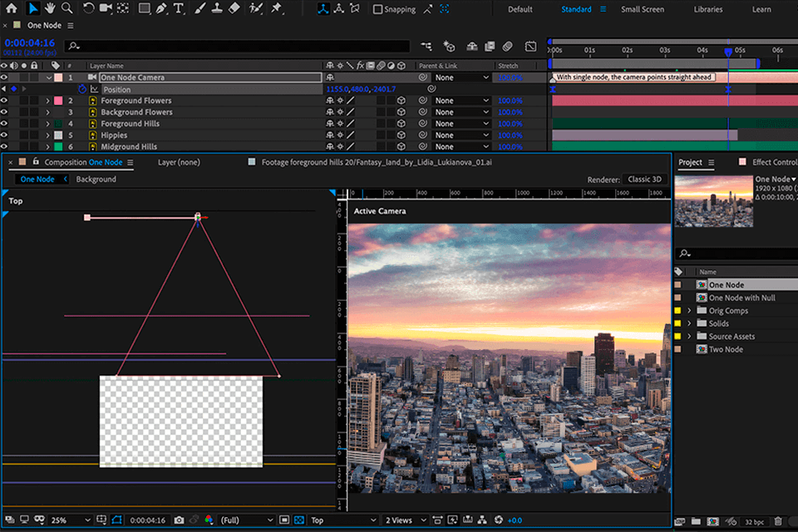Hide the Midground Hills layer
Screen dimensions: 798x532
[4, 146]
